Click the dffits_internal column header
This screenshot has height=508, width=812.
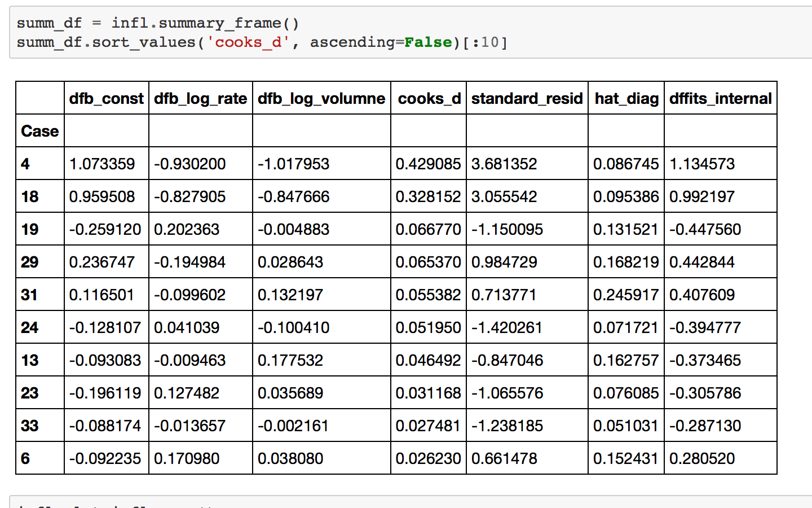point(720,98)
